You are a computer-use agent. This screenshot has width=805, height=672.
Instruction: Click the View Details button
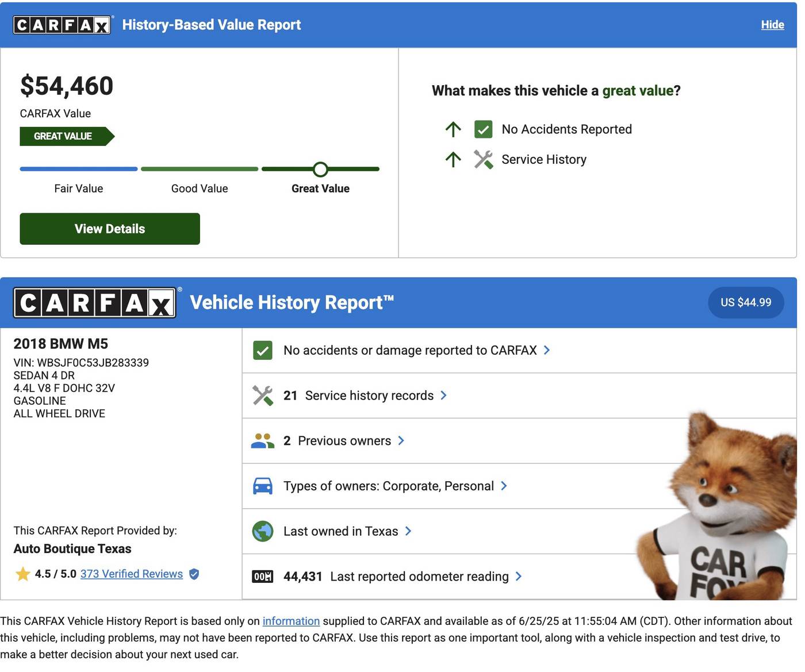(x=110, y=229)
